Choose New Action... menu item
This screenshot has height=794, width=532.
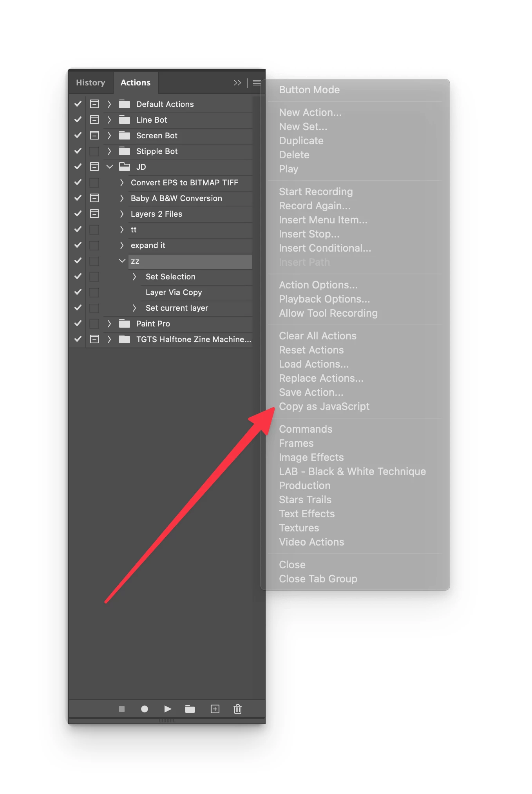coord(310,112)
